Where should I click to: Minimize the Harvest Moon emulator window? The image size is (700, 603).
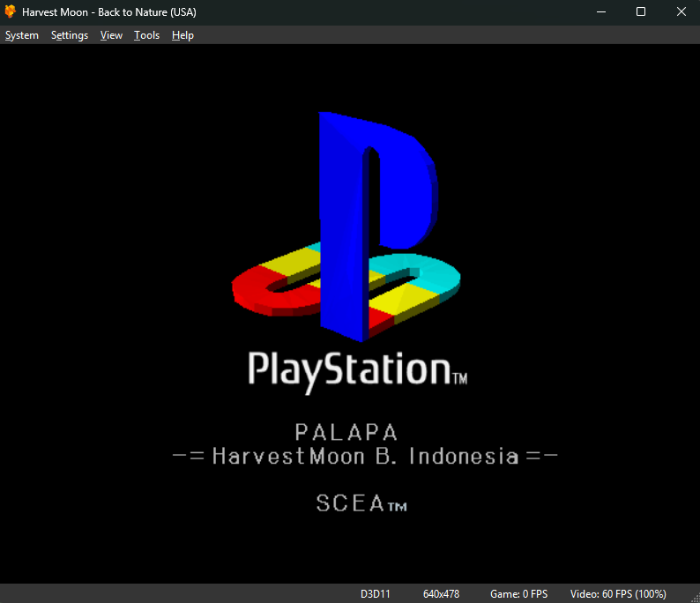pos(601,12)
